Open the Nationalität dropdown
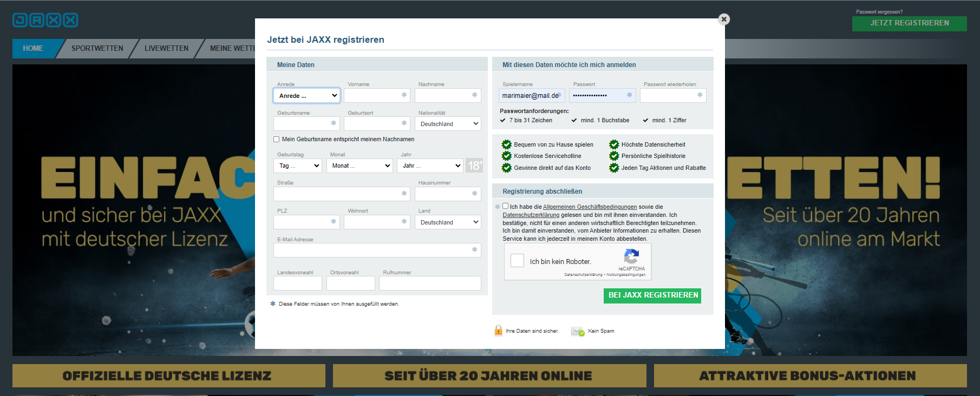This screenshot has height=396, width=980. point(448,124)
